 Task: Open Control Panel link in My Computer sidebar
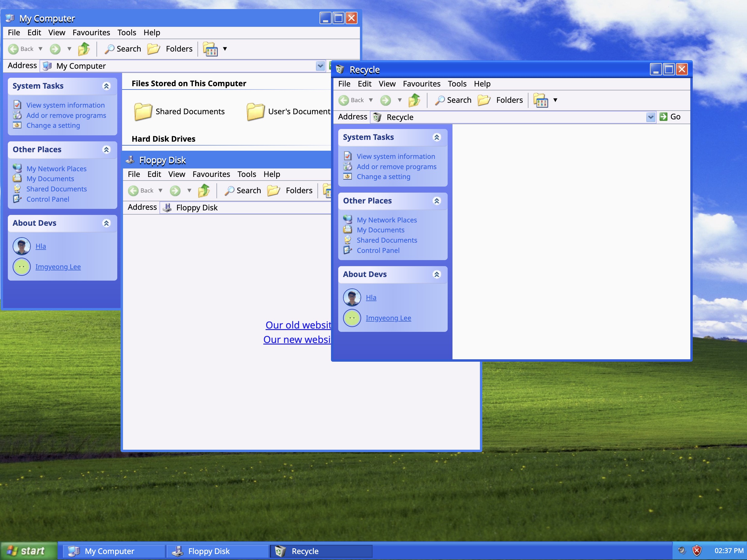[48, 199]
